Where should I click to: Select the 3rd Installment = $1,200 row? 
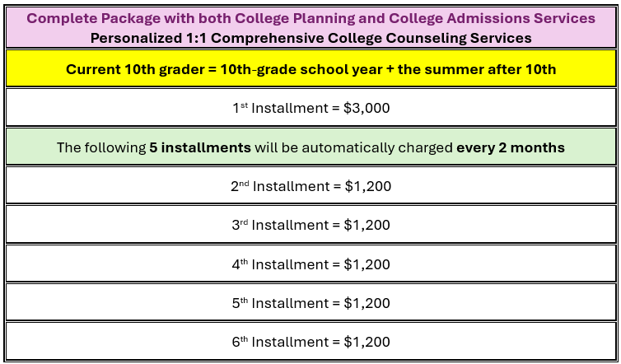pos(310,224)
